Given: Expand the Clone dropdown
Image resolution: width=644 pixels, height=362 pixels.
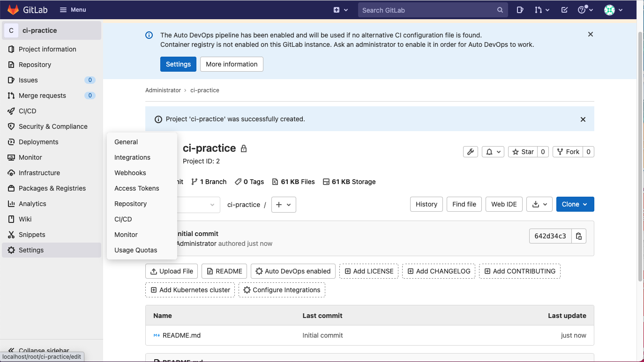Looking at the screenshot, I should click(575, 204).
